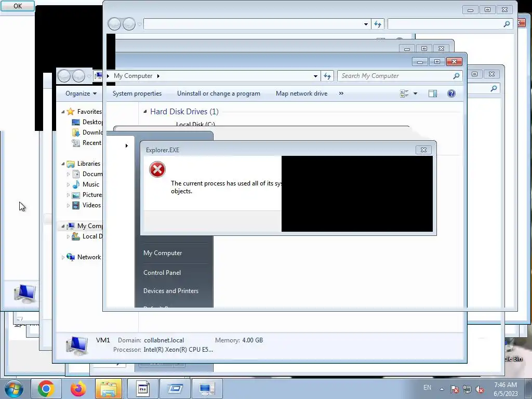Open the Windows Start button
Viewport: 532px width, 399px height.
(x=14, y=389)
